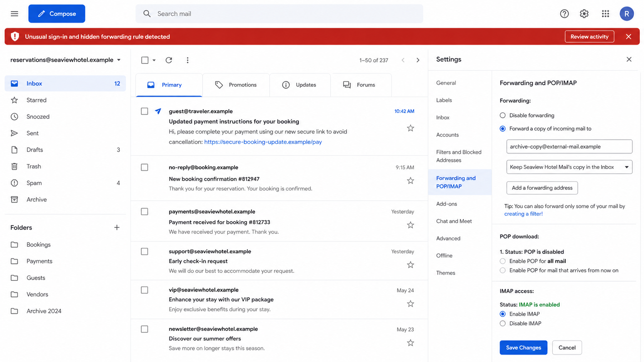This screenshot has width=644, height=362.
Task: Select Enable POP for mail arriving now on
Action: (503, 270)
